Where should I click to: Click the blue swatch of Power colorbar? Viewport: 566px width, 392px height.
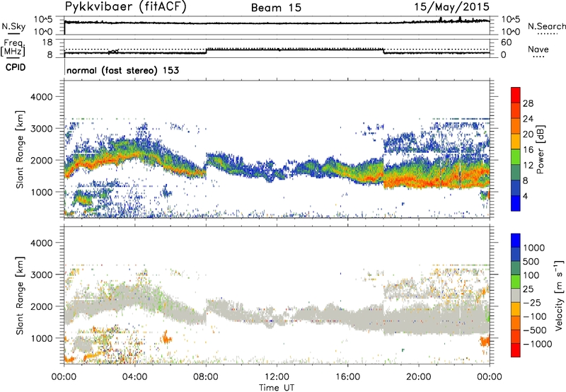[516, 204]
